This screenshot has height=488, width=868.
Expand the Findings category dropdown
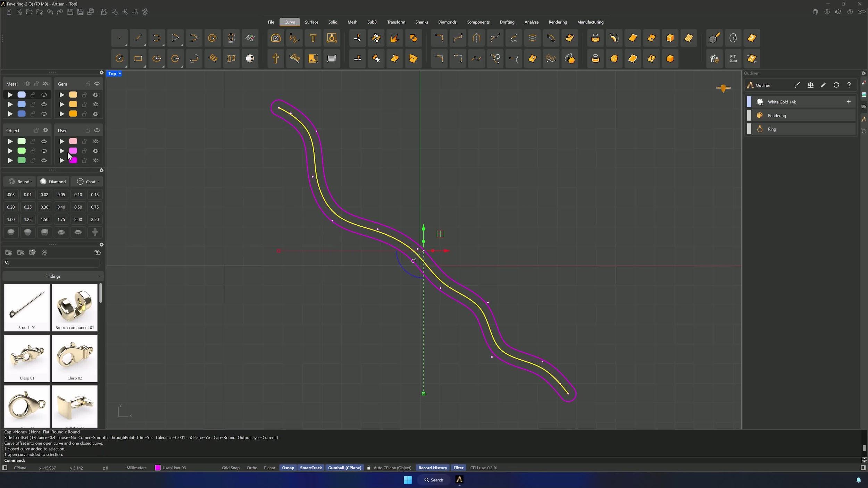click(53, 276)
